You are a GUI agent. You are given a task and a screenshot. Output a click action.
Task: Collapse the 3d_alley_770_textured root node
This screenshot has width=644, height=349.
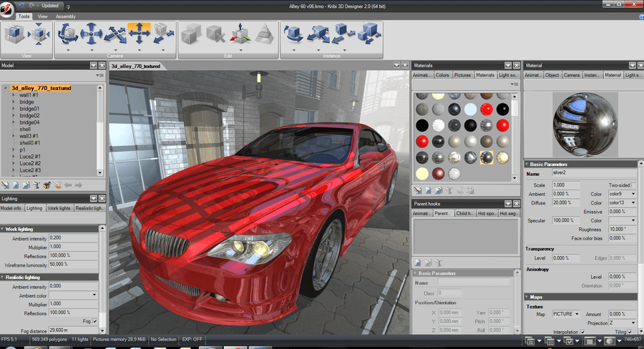point(5,88)
